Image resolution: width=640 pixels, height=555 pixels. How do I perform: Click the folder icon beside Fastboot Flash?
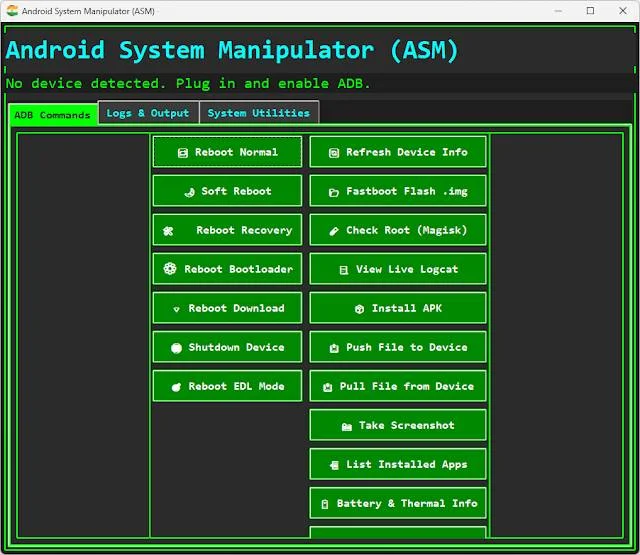(x=334, y=192)
